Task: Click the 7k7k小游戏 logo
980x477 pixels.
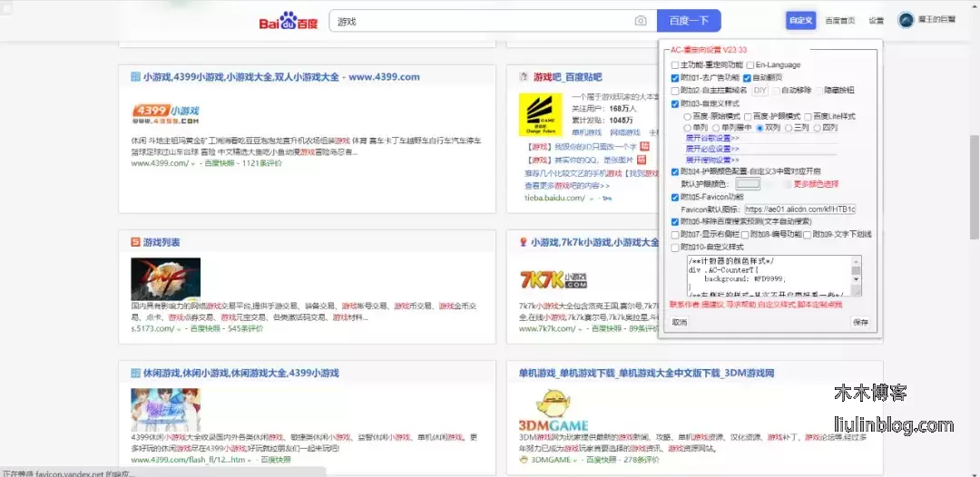Action: click(x=552, y=277)
